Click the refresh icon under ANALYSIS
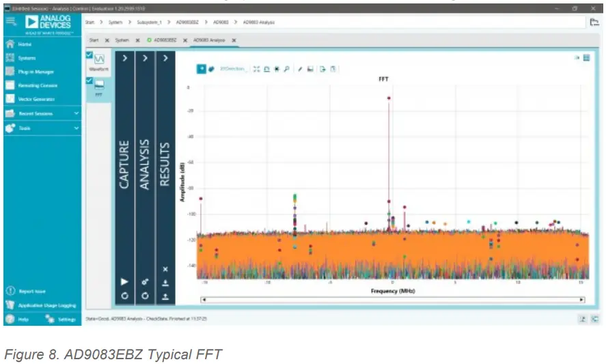Screen dimensions: 606x364 145,296
